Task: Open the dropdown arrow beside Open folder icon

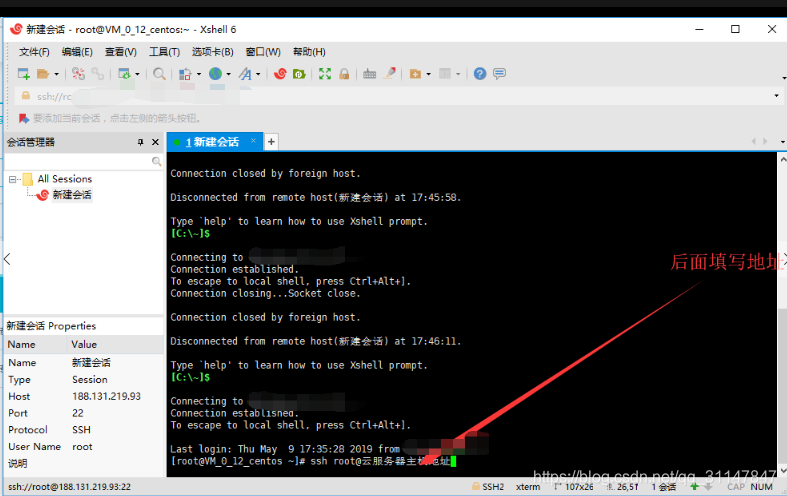Action: pos(56,74)
